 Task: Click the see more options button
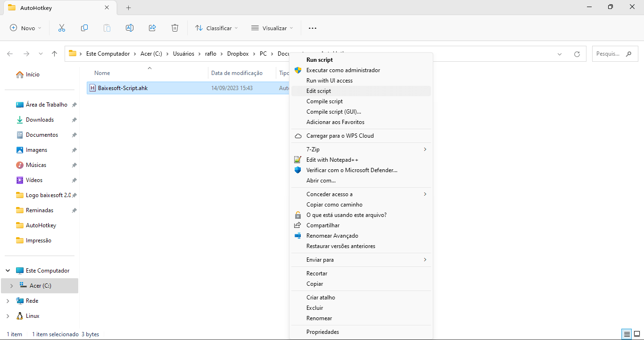click(312, 28)
